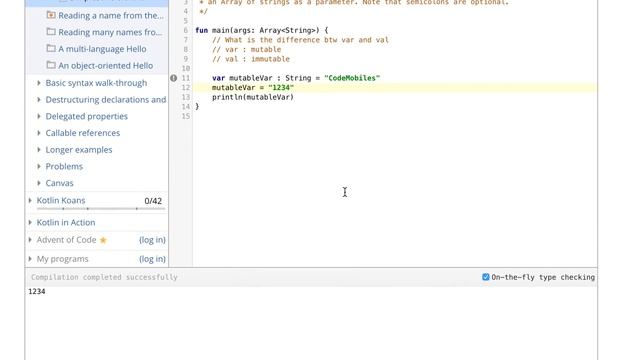Expand 'Kotlin in Action' section arrow
The height and width of the screenshot is (360, 640).
tap(30, 222)
